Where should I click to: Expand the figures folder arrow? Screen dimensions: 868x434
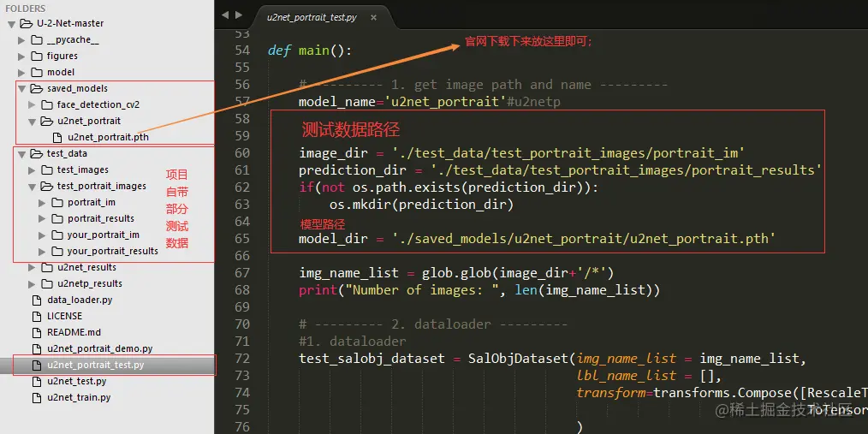pos(21,56)
